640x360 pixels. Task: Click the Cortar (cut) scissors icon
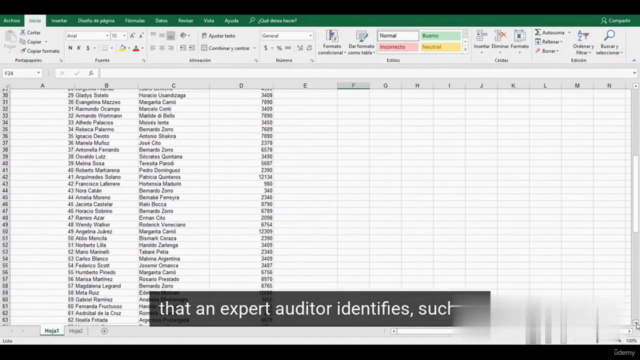click(23, 32)
